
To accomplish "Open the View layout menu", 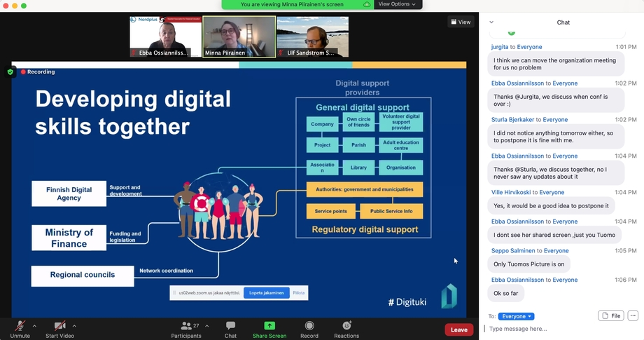I will 461,22.
